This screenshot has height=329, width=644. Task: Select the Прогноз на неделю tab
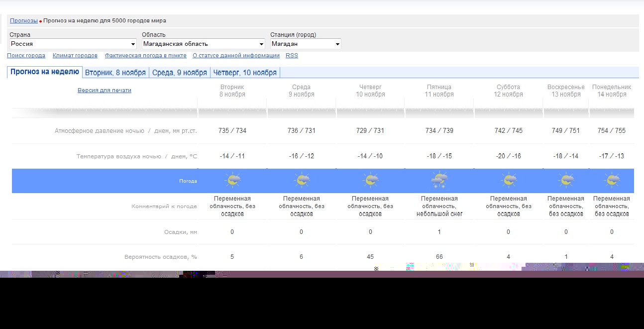(x=45, y=72)
